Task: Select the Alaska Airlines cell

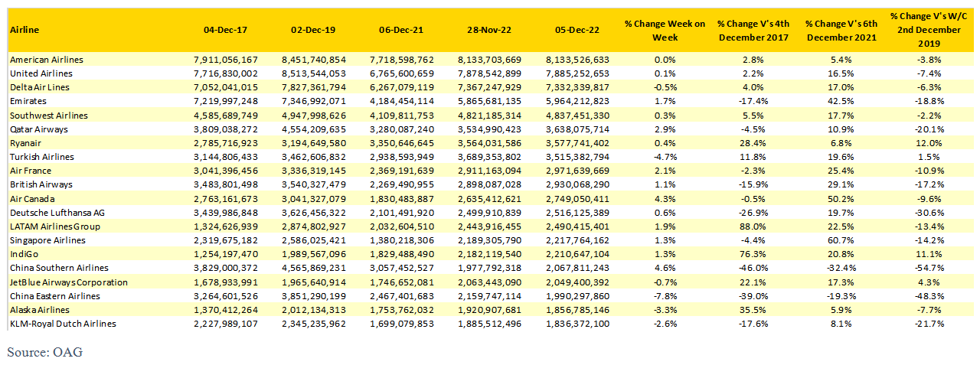Action: point(40,310)
